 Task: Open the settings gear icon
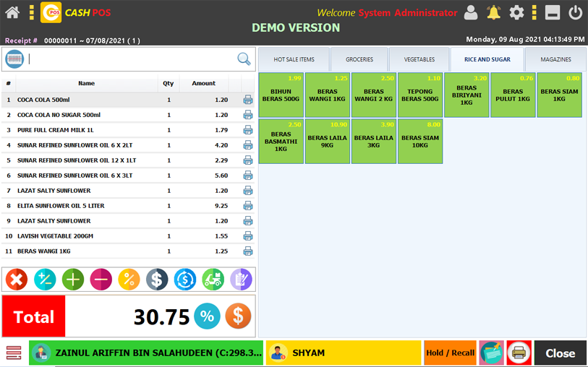[516, 13]
